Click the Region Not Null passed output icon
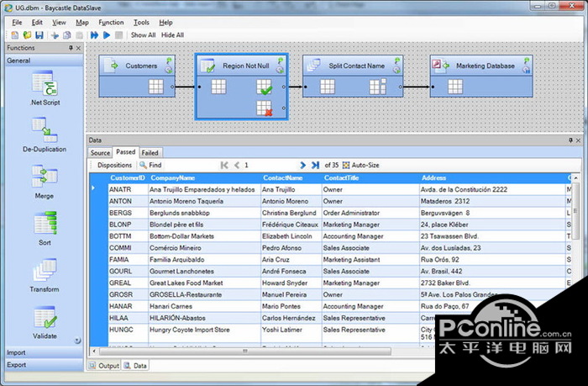Viewport: 588px width, 386px height. tap(265, 87)
